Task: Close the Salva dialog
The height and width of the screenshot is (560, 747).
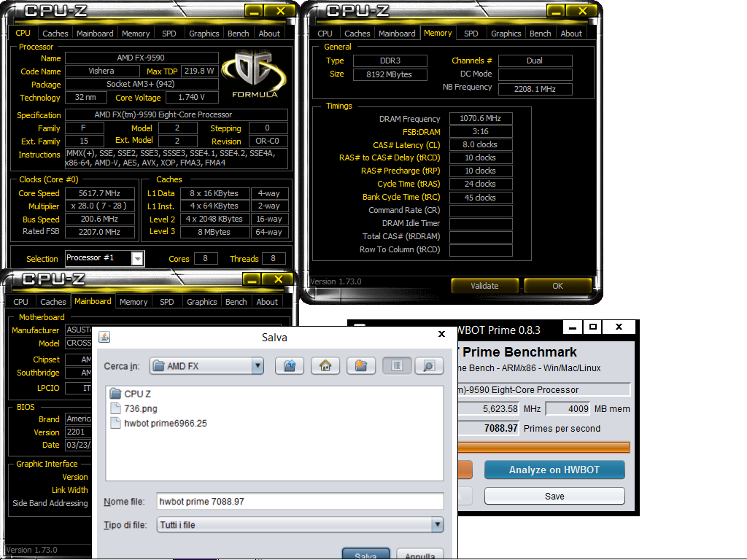Action: click(x=441, y=334)
